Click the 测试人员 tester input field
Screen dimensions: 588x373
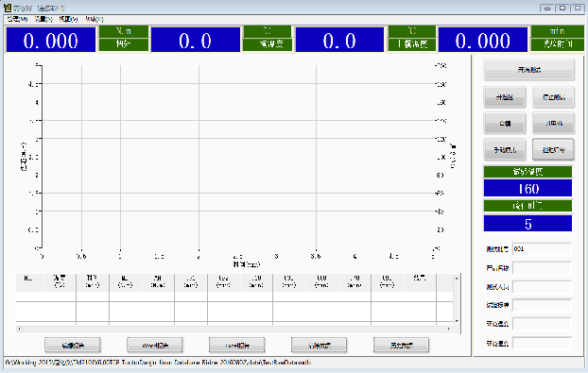(x=542, y=286)
